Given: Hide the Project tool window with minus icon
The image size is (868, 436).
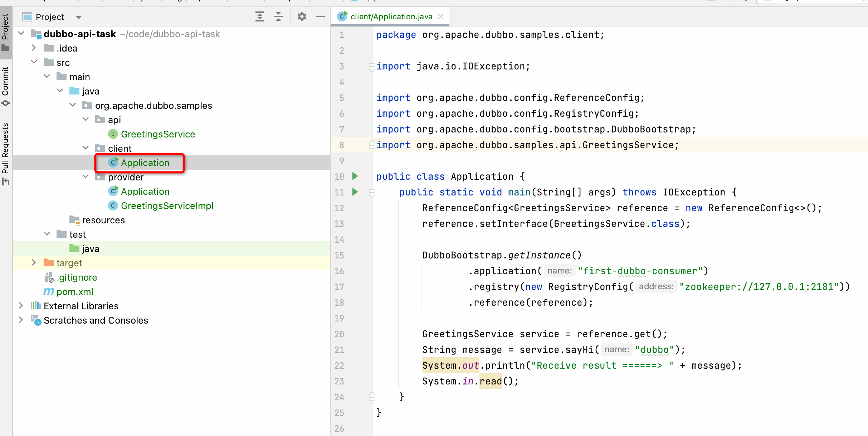Looking at the screenshot, I should coord(321,16).
